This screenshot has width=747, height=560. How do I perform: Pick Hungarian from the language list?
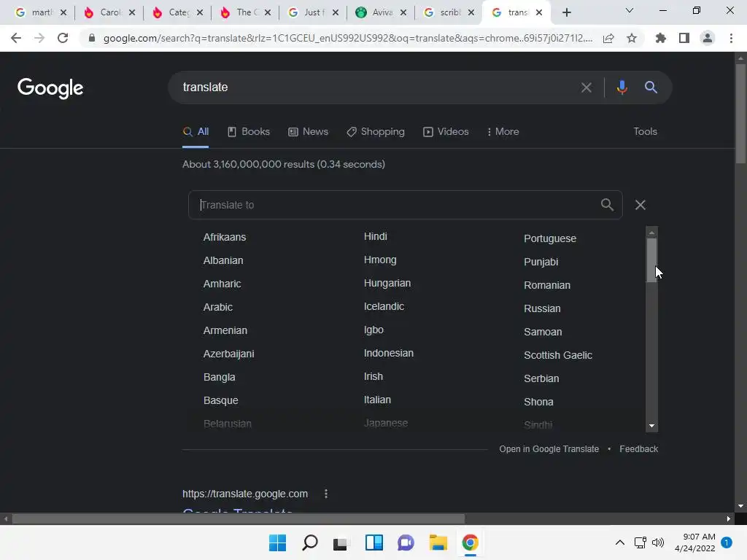click(387, 284)
